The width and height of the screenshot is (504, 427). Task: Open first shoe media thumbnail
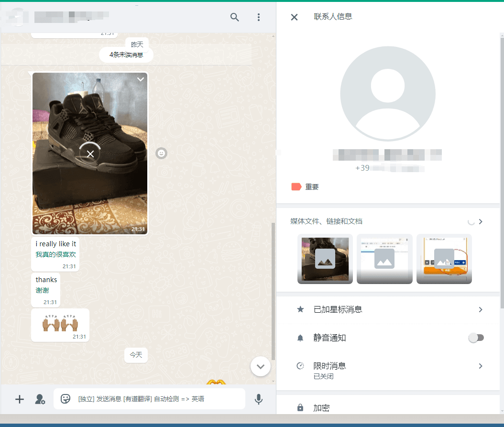click(325, 259)
